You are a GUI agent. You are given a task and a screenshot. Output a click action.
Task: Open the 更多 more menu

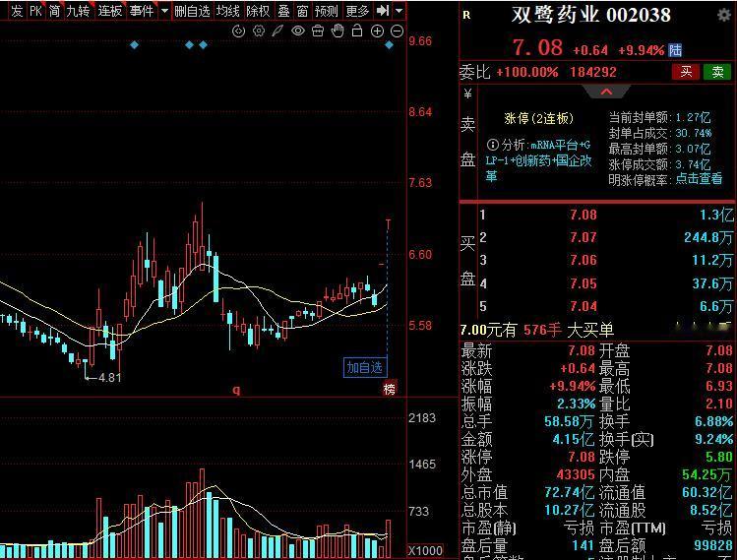coord(357,11)
